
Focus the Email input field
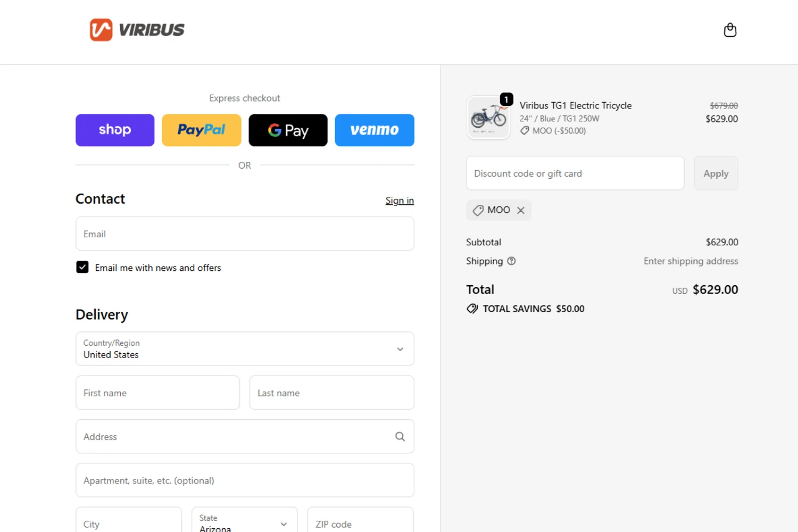pyautogui.click(x=245, y=234)
